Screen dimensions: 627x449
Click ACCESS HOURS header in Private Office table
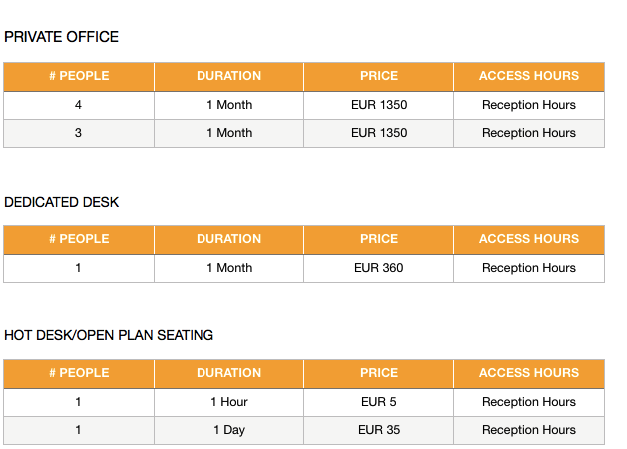tap(529, 76)
